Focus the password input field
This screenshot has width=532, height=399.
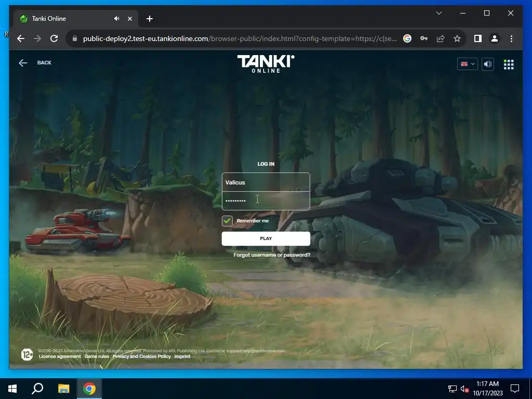pos(265,201)
